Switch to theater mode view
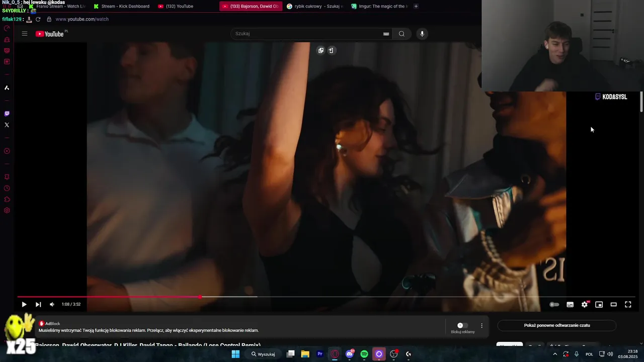Screen dimensions: 644x362 pyautogui.click(x=613, y=304)
